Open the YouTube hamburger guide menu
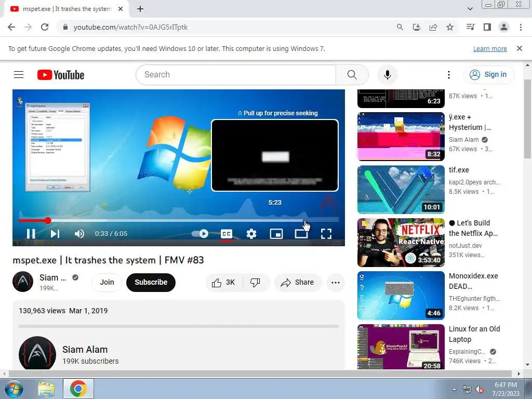The width and height of the screenshot is (532, 399). point(19,75)
